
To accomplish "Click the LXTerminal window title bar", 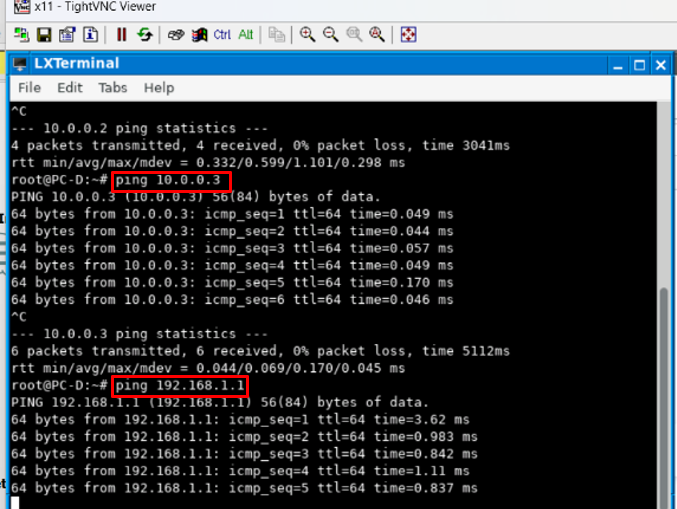I will click(x=300, y=64).
